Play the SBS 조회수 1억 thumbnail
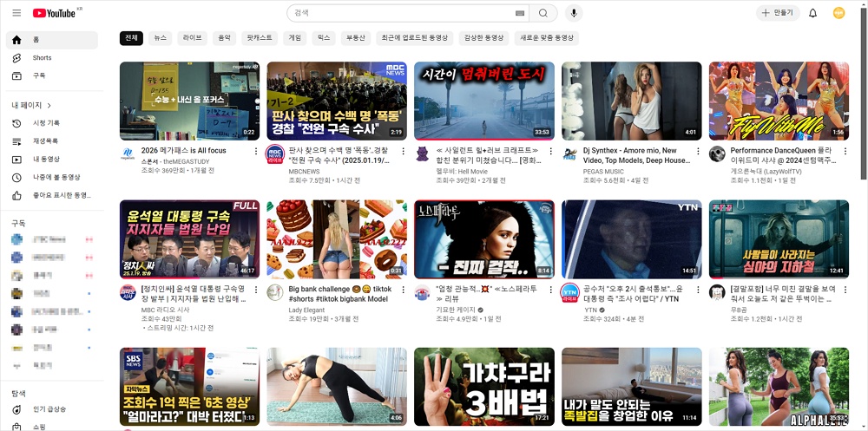The width and height of the screenshot is (868, 431). pos(189,387)
